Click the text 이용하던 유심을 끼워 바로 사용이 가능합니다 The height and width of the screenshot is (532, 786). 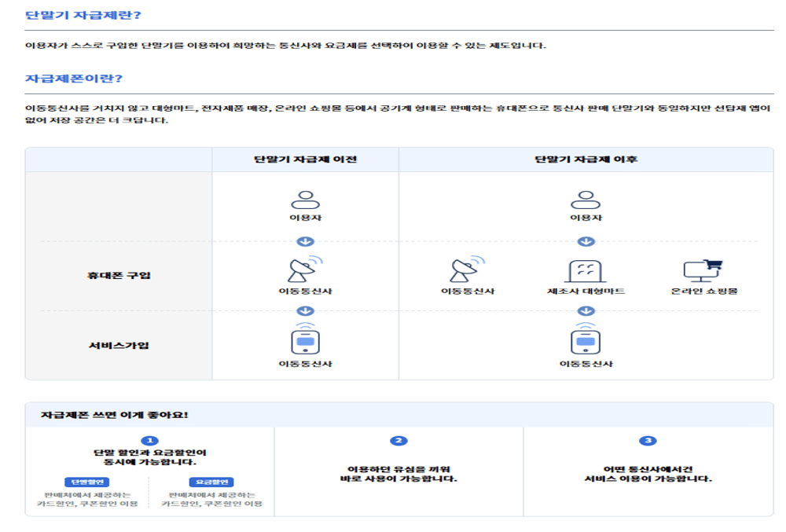tap(399, 474)
